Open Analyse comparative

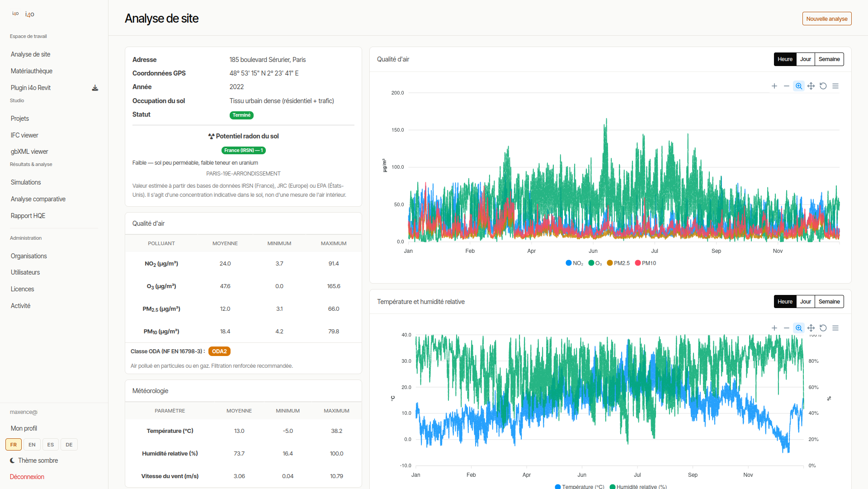(x=38, y=199)
